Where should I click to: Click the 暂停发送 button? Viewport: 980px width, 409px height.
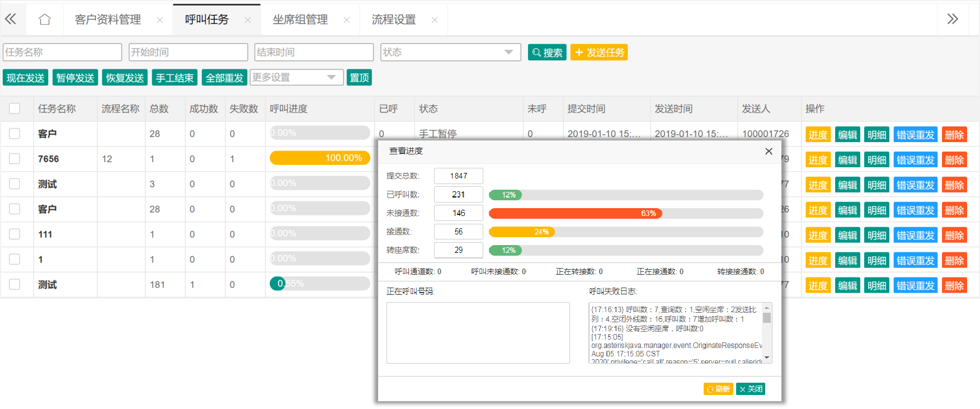pos(76,78)
